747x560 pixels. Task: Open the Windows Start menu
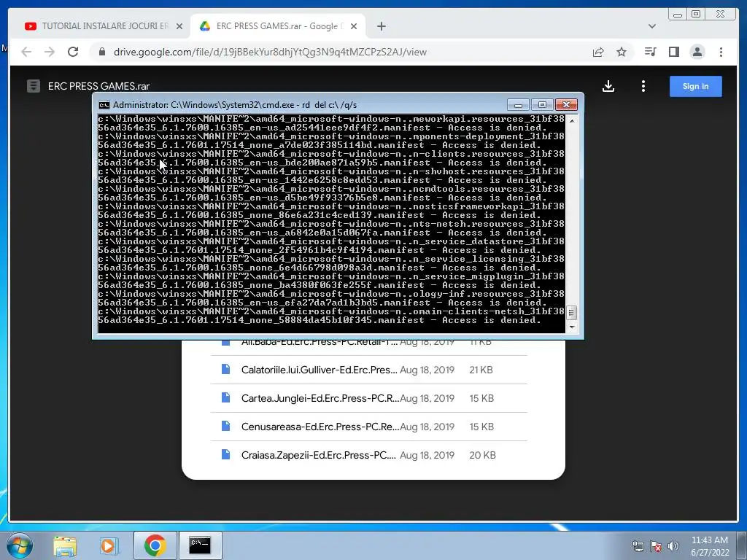19,545
